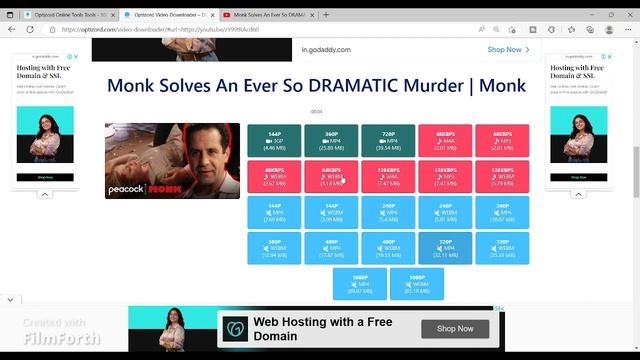The image size is (640, 360).
Task: Download 48KBPS MP3 audio option
Action: (502, 141)
